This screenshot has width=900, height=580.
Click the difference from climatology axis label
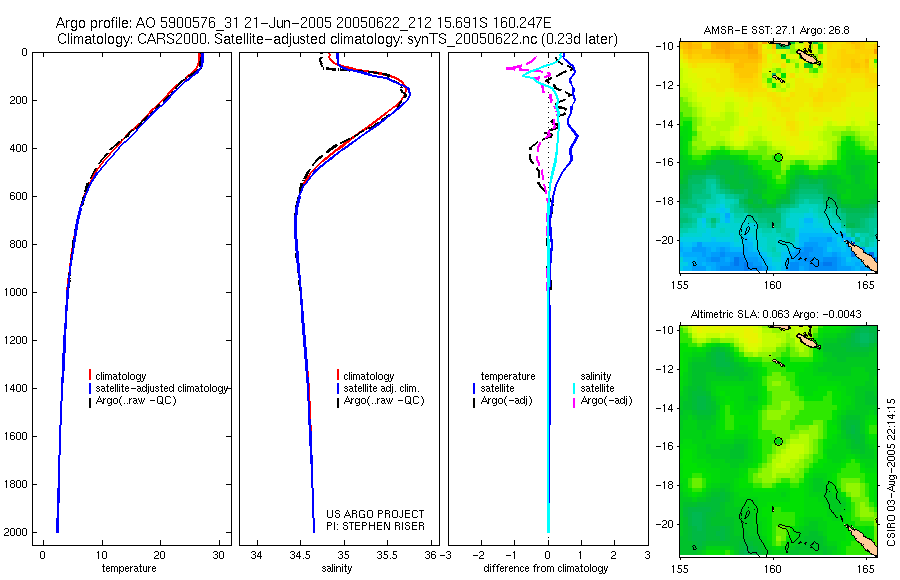[546, 568]
